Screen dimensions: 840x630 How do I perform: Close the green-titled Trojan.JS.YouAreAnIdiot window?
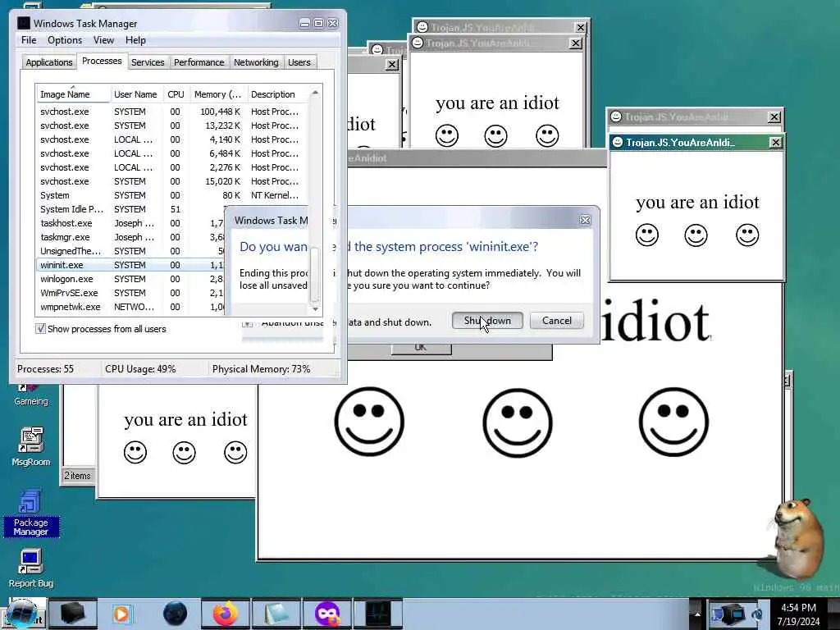tap(775, 142)
